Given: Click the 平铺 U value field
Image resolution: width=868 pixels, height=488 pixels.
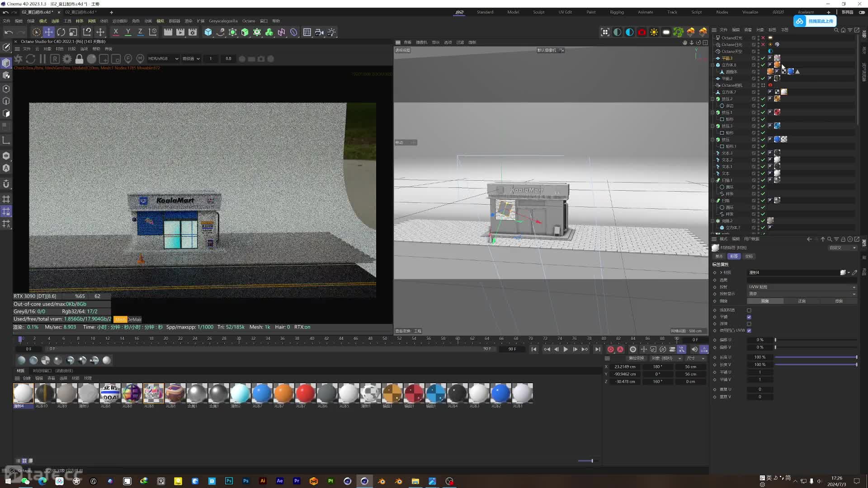Looking at the screenshot, I should pos(760,372).
